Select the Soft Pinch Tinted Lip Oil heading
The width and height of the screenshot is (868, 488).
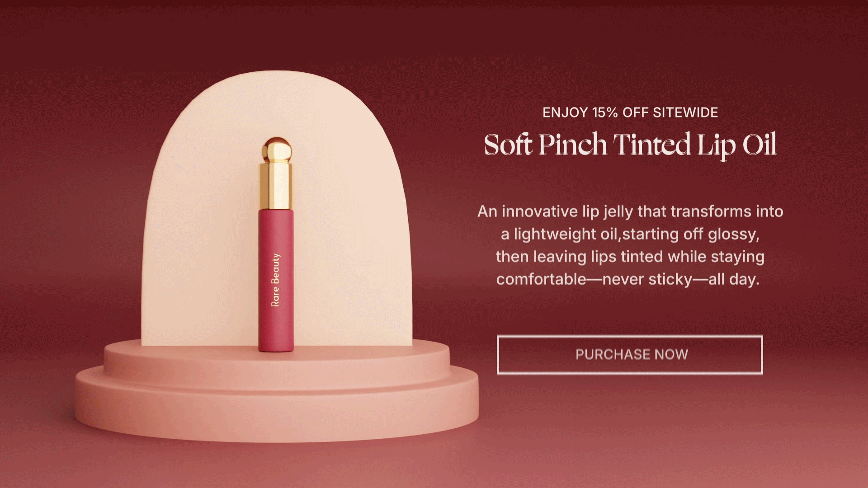(x=630, y=145)
